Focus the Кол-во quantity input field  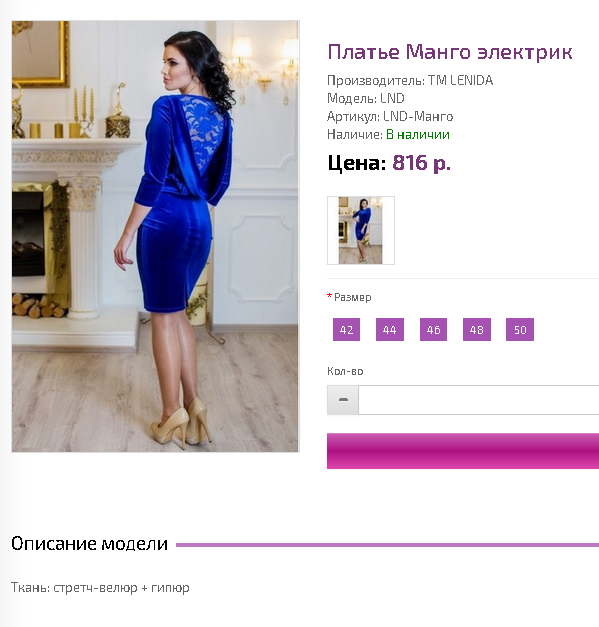479,400
